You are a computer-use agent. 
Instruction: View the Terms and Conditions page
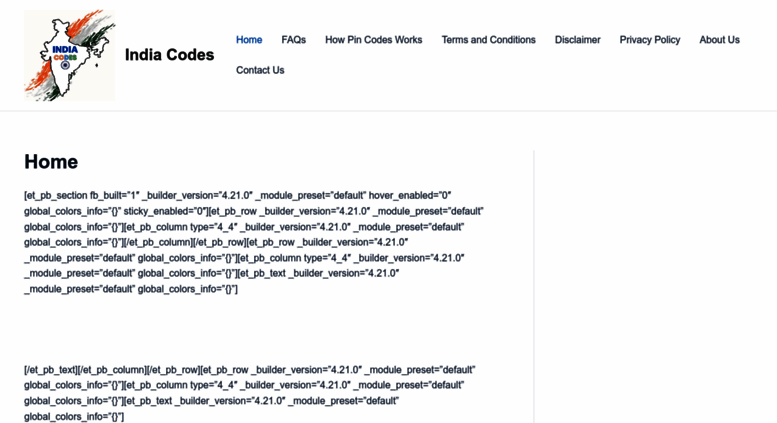click(x=489, y=40)
